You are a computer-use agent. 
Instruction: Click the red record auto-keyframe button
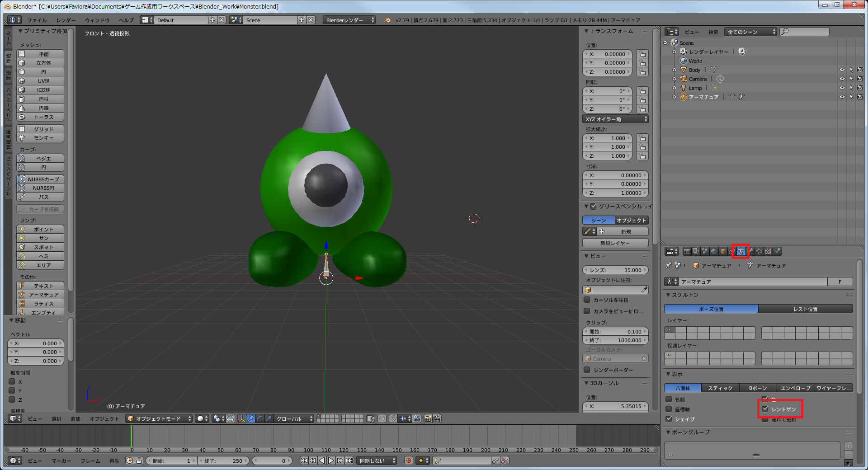409,461
